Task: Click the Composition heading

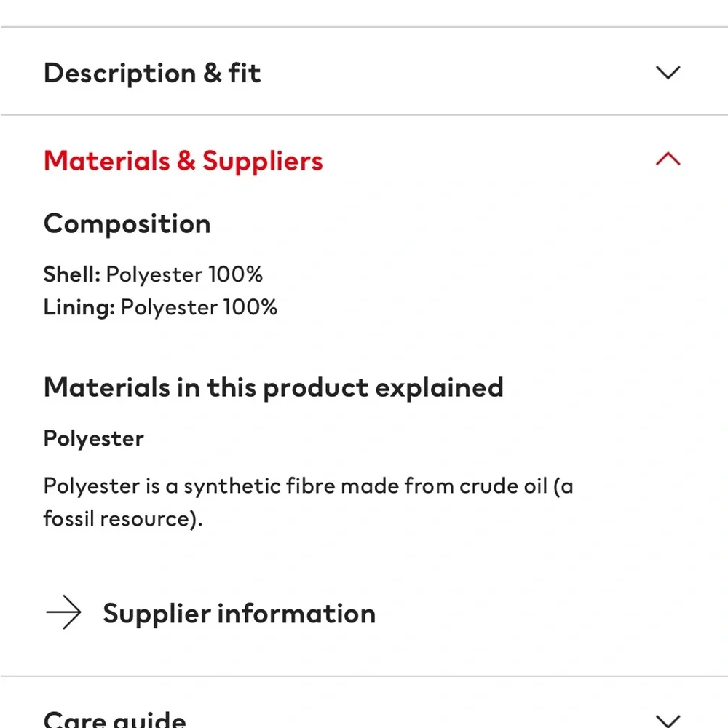Action: pyautogui.click(x=127, y=223)
